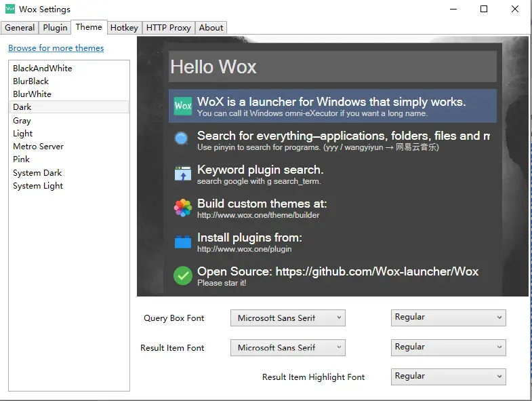The image size is (532, 401).
Task: Select the highlighted WoX is a launcher result
Action: (x=333, y=106)
